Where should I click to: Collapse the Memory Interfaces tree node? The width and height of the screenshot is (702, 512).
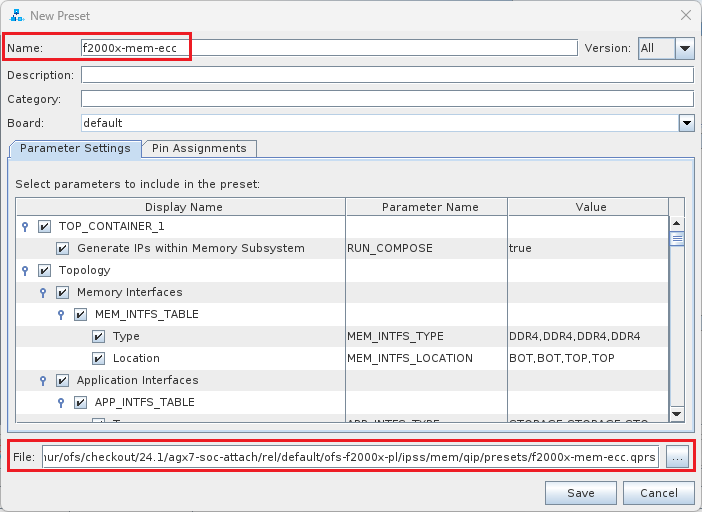coord(43,292)
